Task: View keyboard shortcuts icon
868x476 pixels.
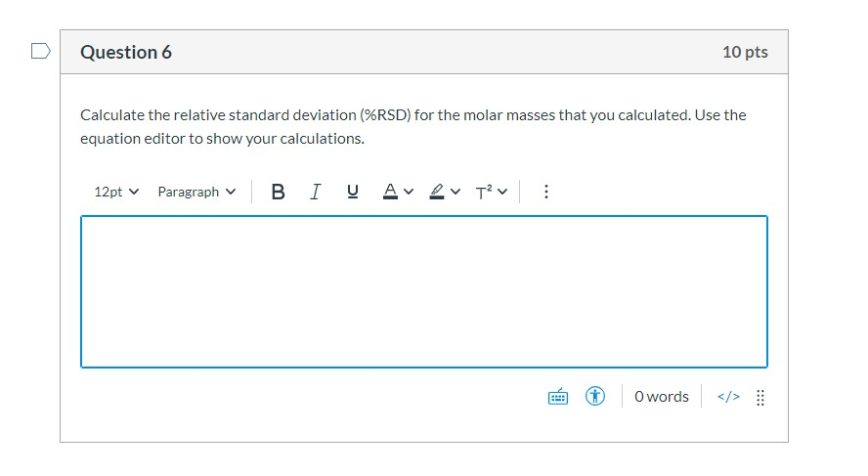Action: point(558,396)
